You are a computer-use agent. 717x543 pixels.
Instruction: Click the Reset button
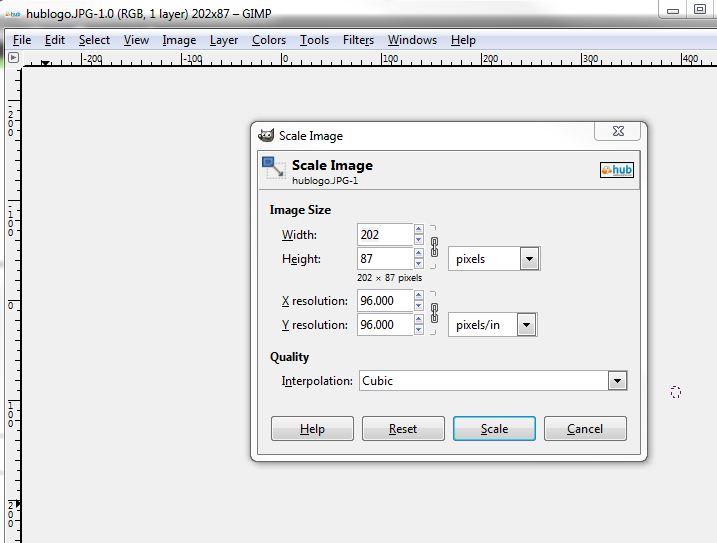pos(403,429)
